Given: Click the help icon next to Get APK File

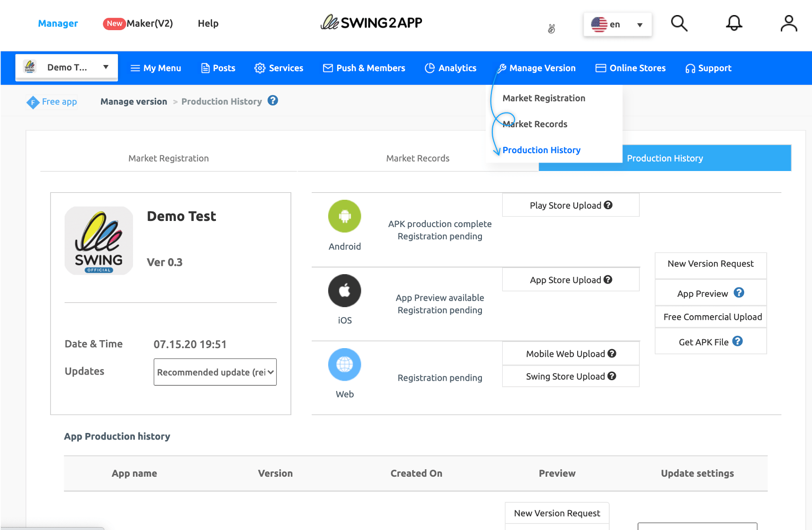Looking at the screenshot, I should tap(737, 342).
